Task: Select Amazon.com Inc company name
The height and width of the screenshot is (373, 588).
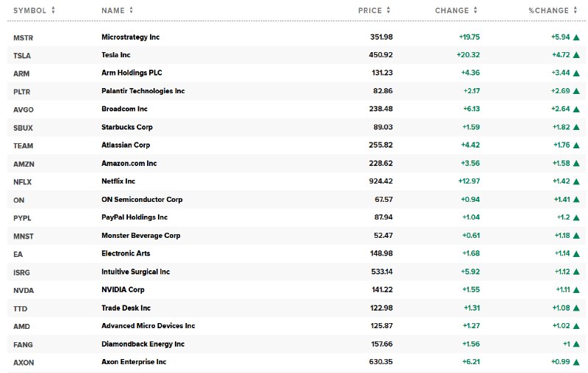Action: (x=129, y=163)
